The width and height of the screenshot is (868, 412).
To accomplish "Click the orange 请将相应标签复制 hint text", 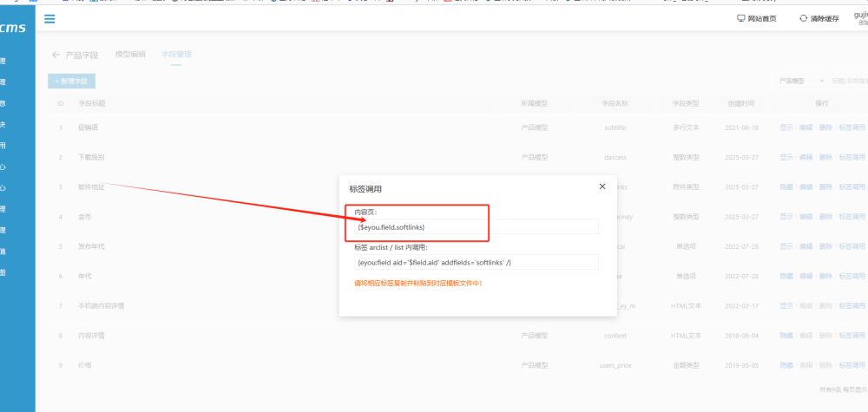I will tap(418, 283).
